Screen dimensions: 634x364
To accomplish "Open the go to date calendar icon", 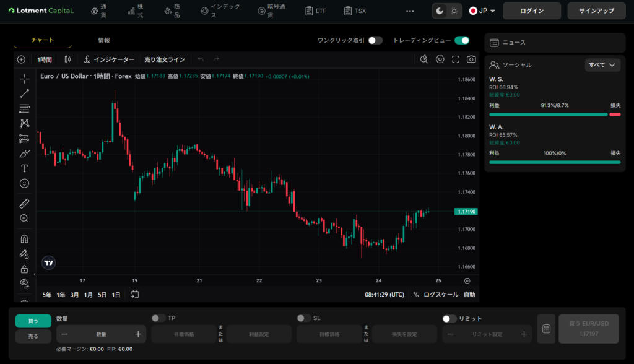I will pyautogui.click(x=134, y=295).
